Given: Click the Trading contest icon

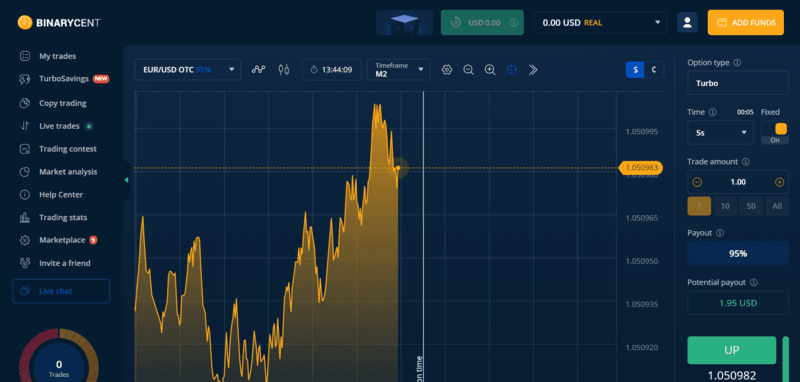Looking at the screenshot, I should [24, 149].
